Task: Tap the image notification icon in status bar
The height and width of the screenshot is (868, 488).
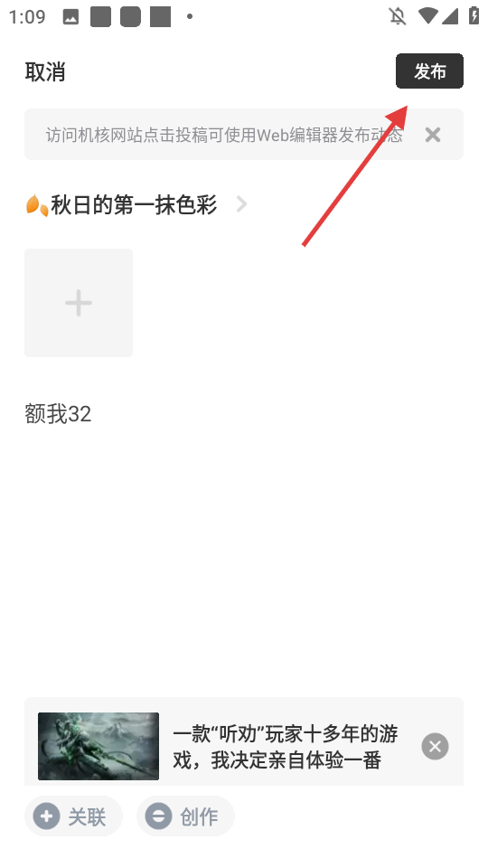Action: tap(70, 16)
